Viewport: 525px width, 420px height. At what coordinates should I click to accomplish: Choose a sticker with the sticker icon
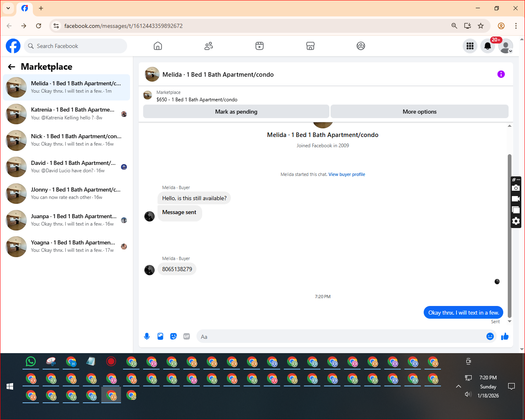pyautogui.click(x=173, y=336)
